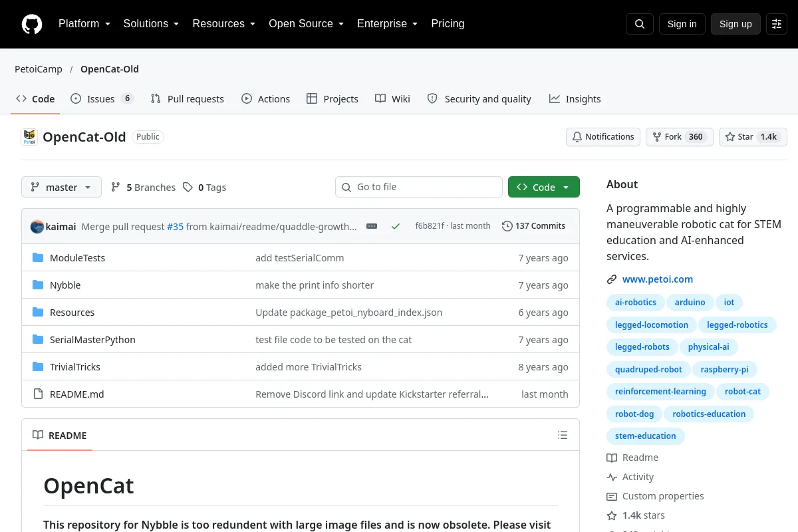Open Activity link in About sidebar
This screenshot has width=798, height=532.
[x=630, y=477]
